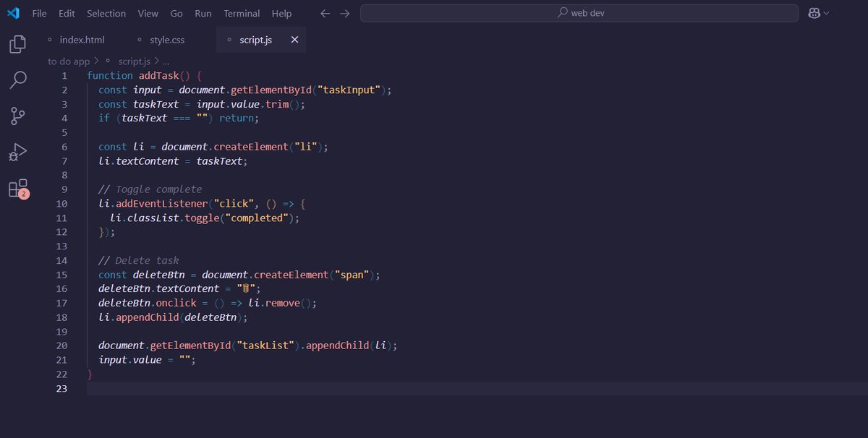Open the Run menu
Viewport: 868px width, 438px height.
click(x=203, y=13)
